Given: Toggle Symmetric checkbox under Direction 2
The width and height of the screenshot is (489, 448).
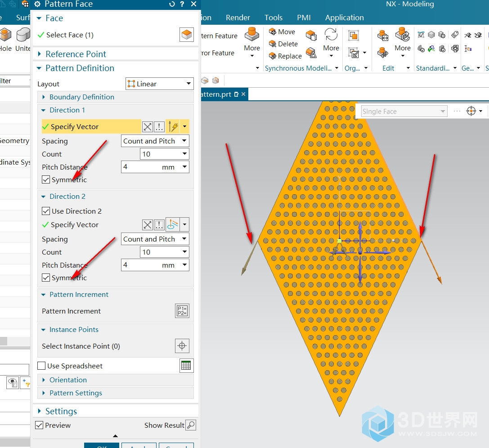Looking at the screenshot, I should click(46, 278).
